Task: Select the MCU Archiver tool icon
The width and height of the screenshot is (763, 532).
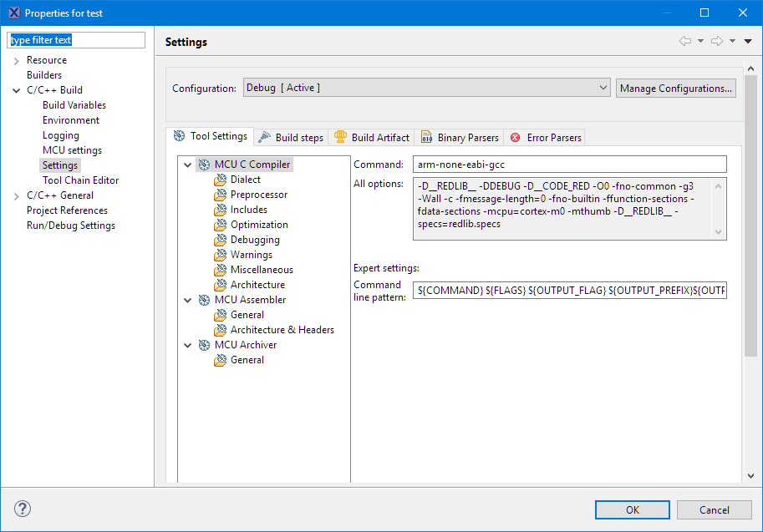Action: pos(204,345)
